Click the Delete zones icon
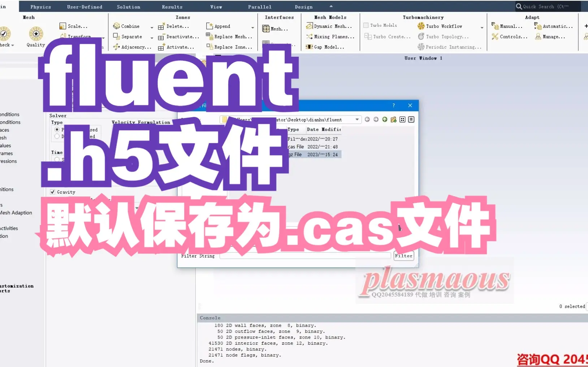Viewport: 588px width, 367px height. pos(161,26)
